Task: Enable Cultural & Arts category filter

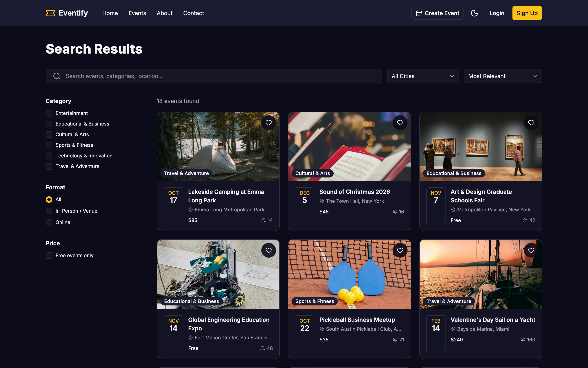Action: point(49,135)
